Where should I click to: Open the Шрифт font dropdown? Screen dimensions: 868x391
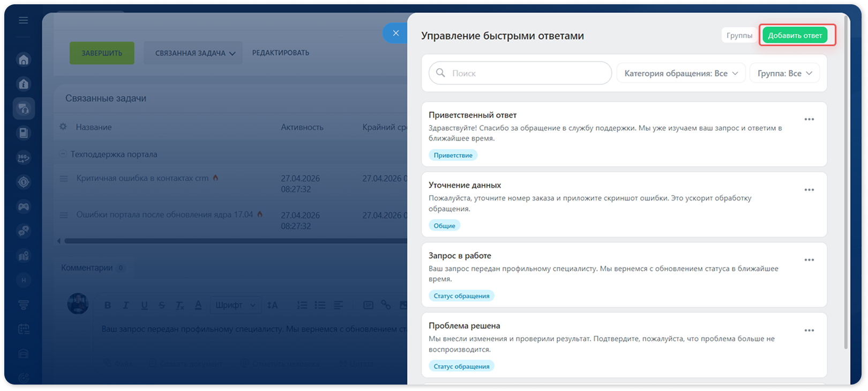tap(235, 305)
